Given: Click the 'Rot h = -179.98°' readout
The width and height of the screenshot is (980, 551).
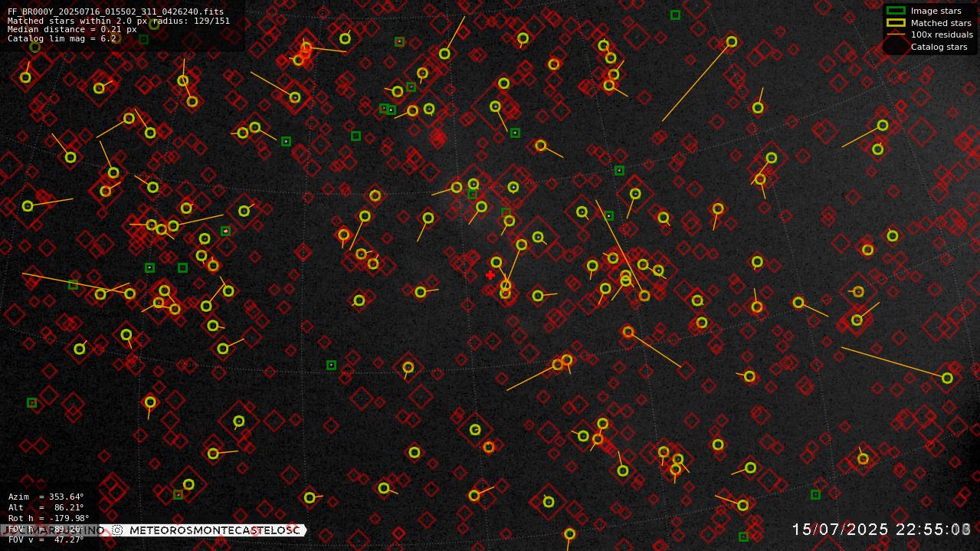Looking at the screenshot, I should point(49,518).
